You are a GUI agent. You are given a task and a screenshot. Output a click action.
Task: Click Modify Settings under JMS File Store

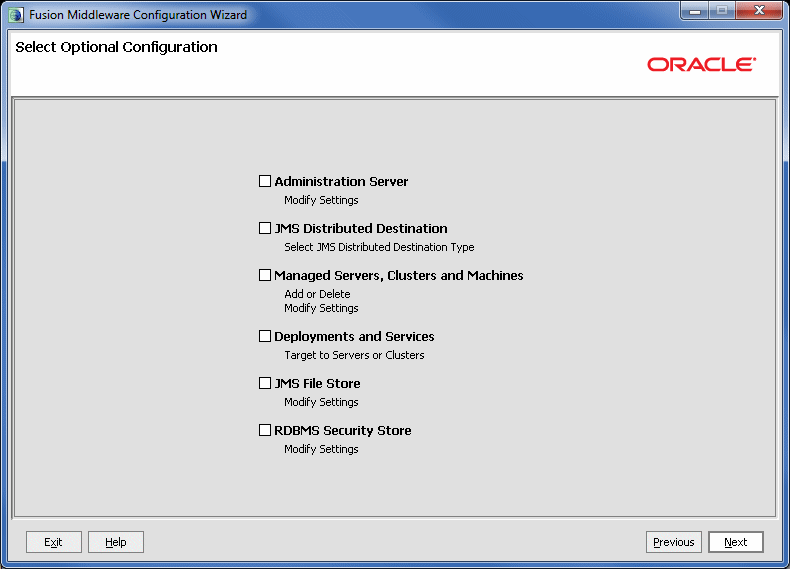[x=321, y=402]
